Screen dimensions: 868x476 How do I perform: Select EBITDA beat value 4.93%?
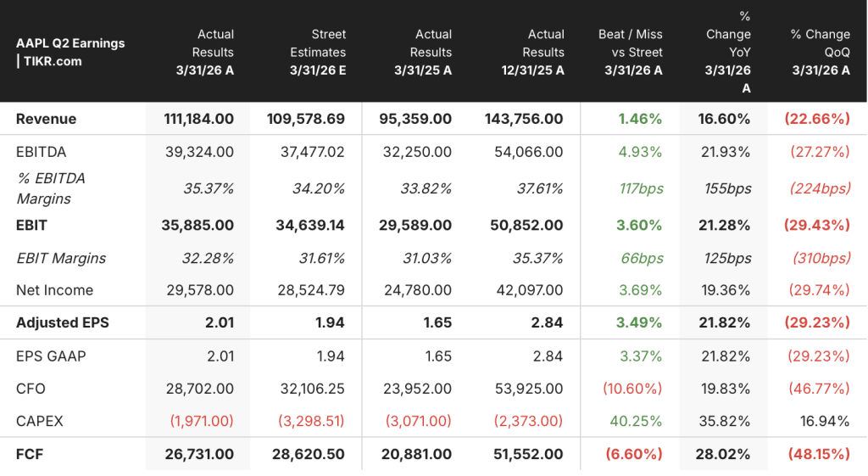640,153
